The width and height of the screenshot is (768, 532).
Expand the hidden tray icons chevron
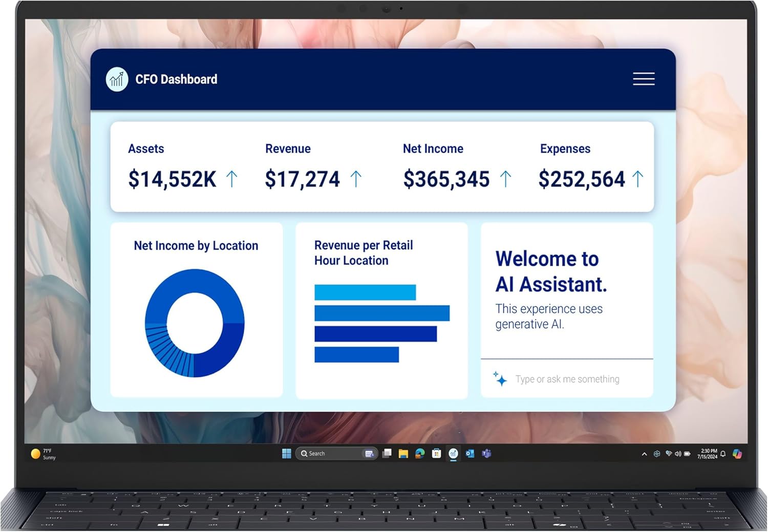644,454
